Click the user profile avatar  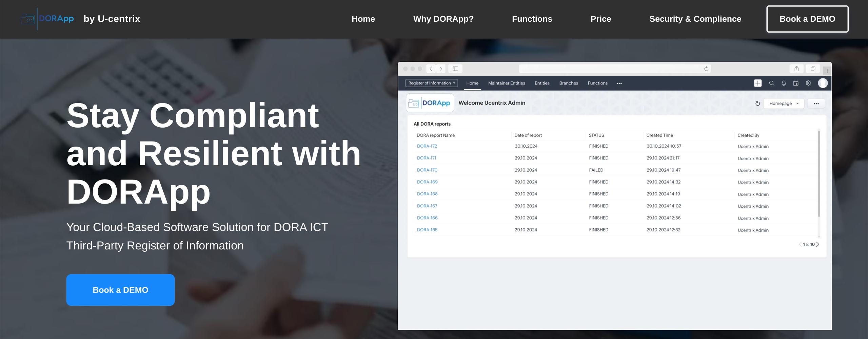click(x=823, y=83)
